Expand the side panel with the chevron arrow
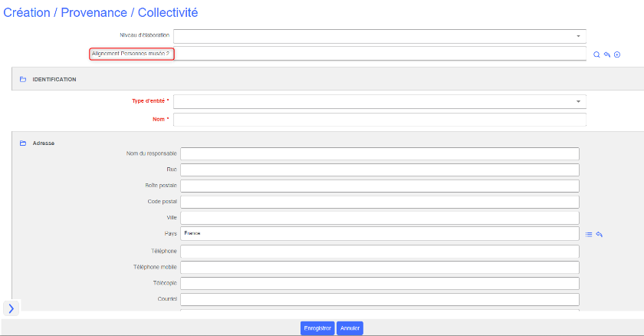Screen dimensions: 644x336 point(11,308)
